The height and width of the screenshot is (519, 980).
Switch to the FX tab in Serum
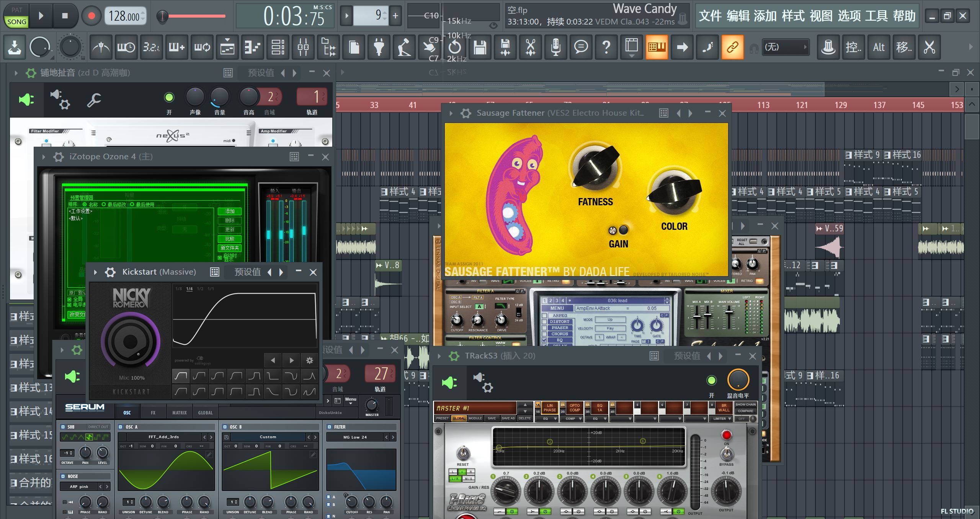pos(153,413)
